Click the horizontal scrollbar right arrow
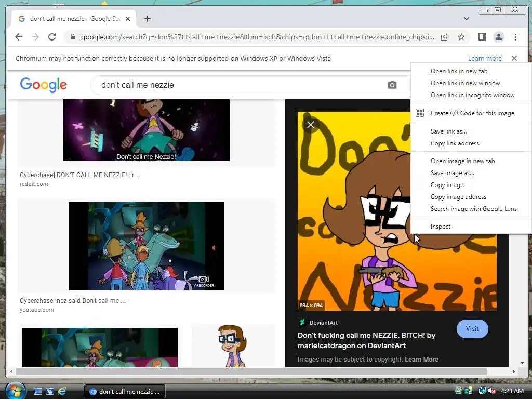 pos(513,371)
